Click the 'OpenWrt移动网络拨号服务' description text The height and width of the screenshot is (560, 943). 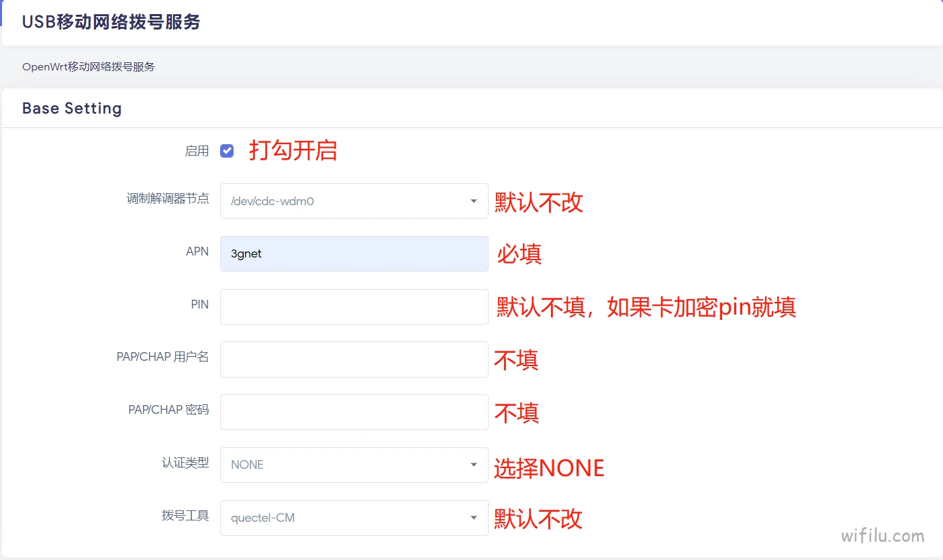coord(89,67)
